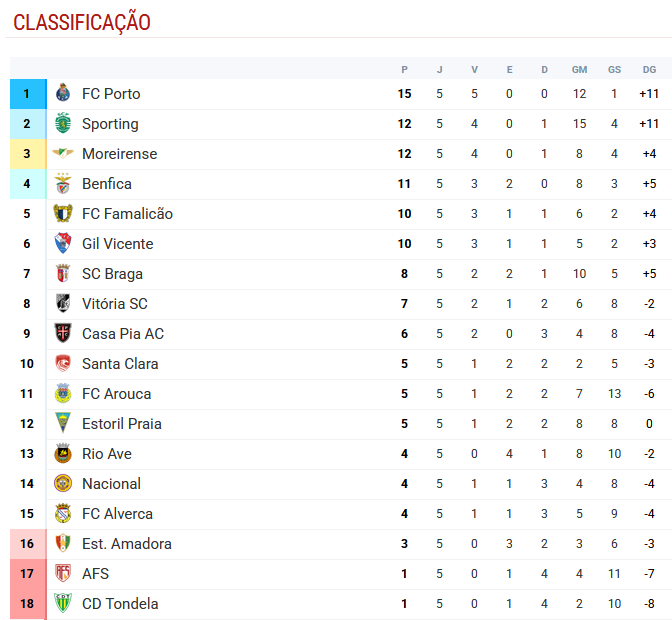
Task: Click the Rio Ave crest icon
Action: click(63, 454)
